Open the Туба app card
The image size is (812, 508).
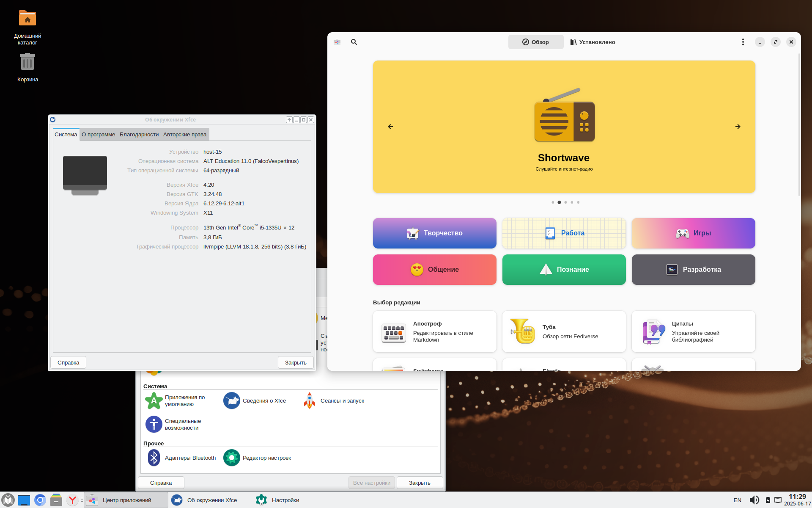564,331
